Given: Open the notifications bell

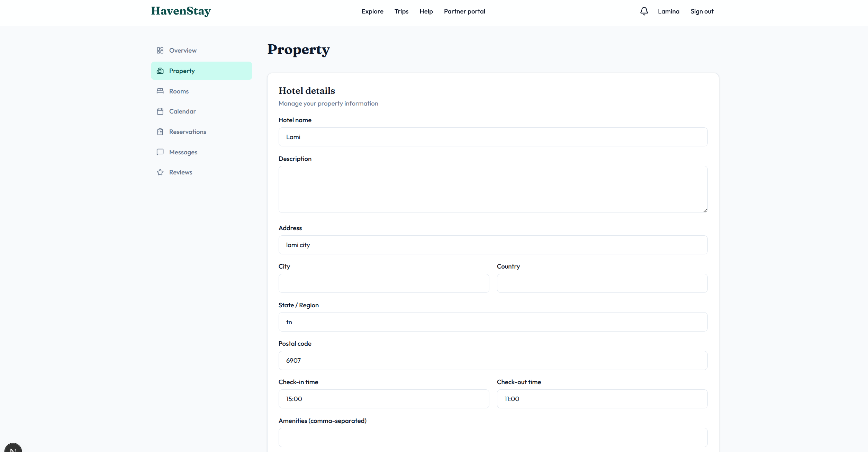Looking at the screenshot, I should pos(644,11).
